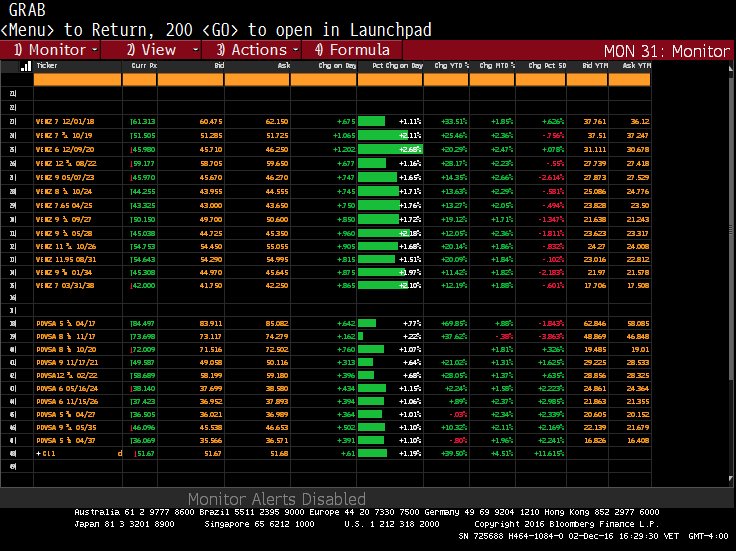Screen dimensions: 736x551
Task: Click the Ticker column header
Action: [x=47, y=66]
